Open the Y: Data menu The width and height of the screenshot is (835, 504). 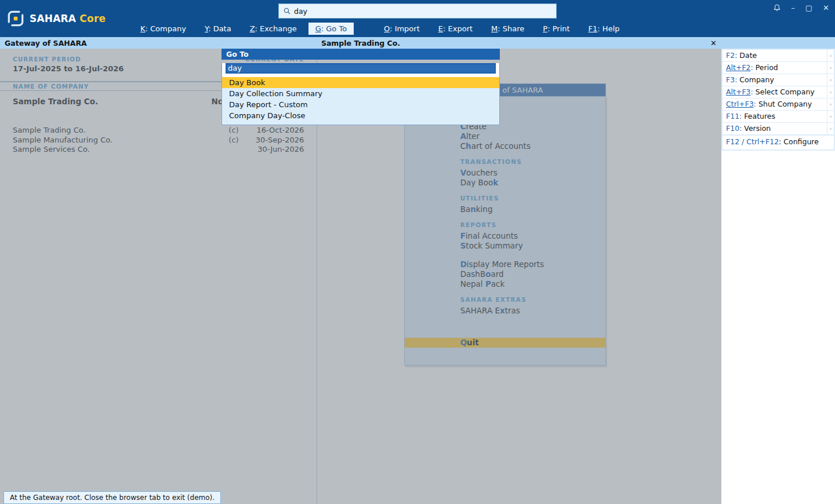point(217,28)
